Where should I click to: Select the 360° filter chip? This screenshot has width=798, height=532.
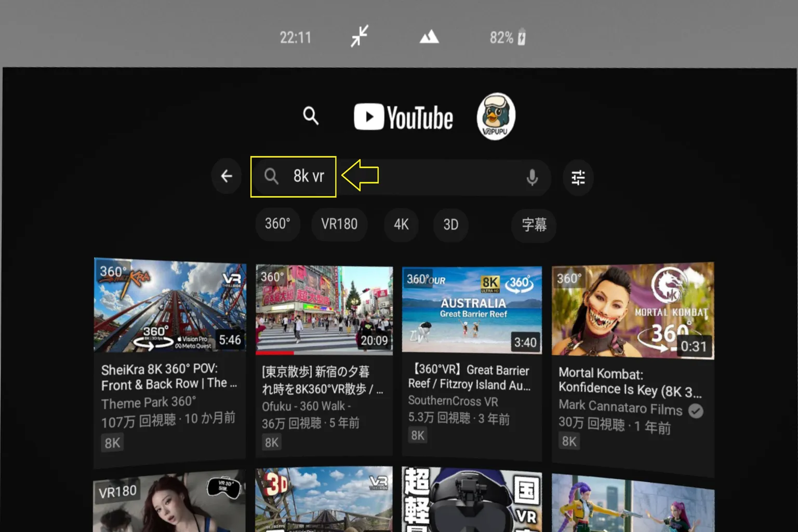click(277, 224)
